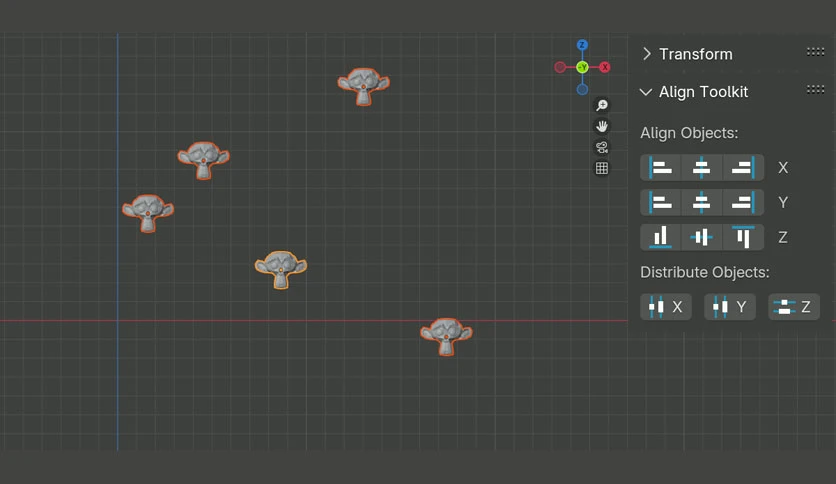The width and height of the screenshot is (836, 484).
Task: Select the monkey head nearest the blue axis line
Action: [x=148, y=213]
